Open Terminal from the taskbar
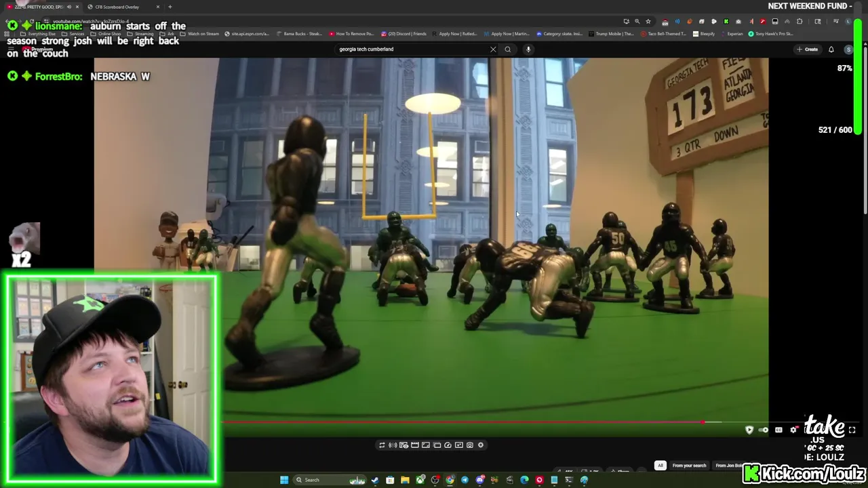 569,480
